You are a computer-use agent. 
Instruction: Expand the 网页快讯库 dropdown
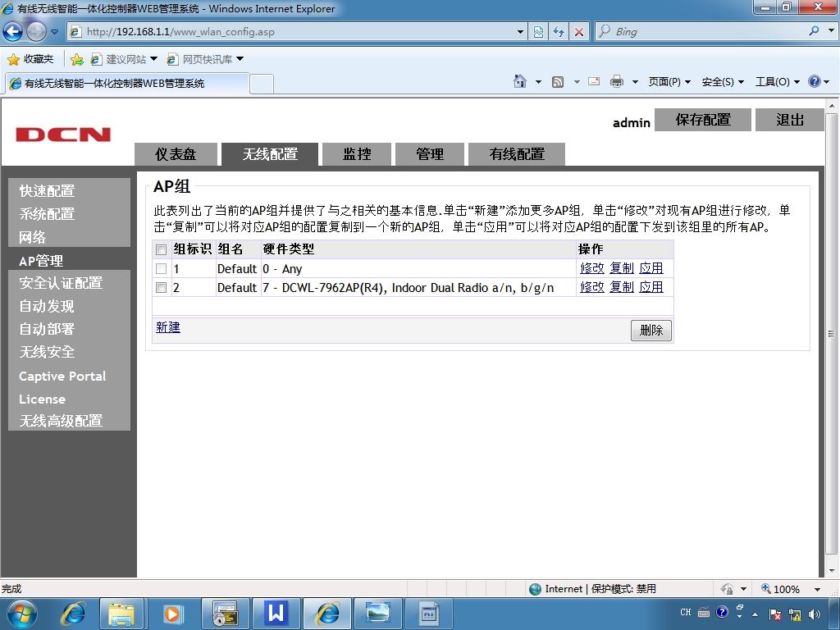240,59
